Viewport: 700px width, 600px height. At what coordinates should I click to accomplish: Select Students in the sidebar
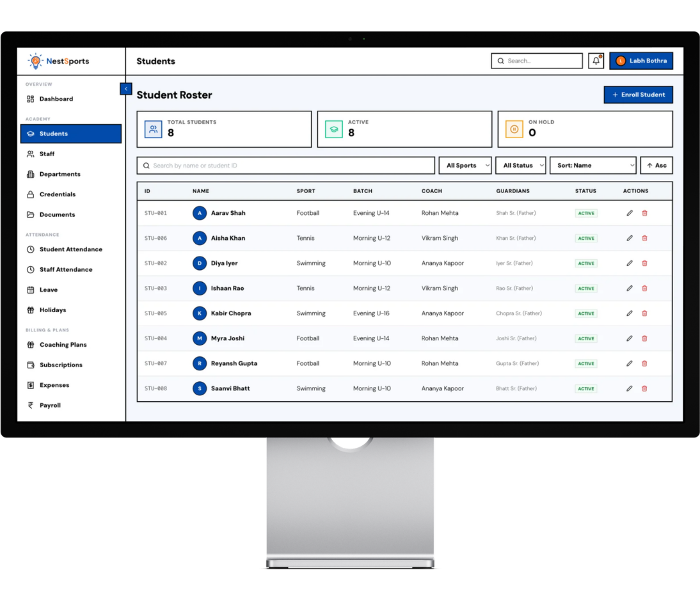pyautogui.click(x=71, y=134)
